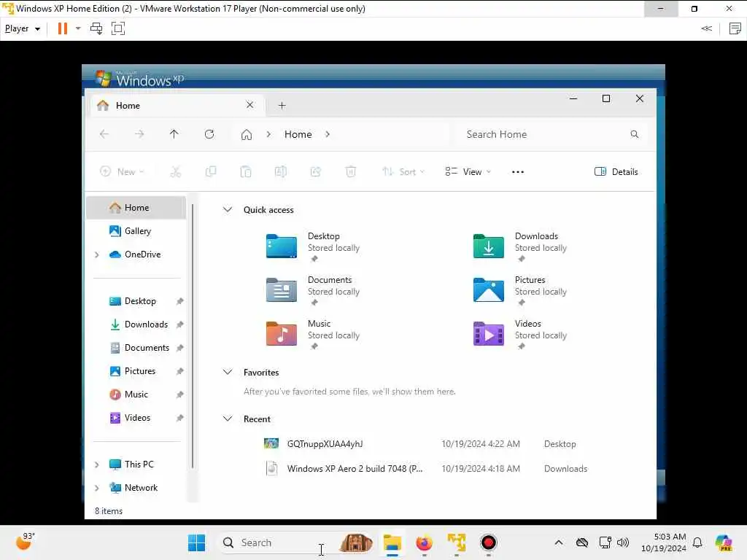
Task: Click the Delete trash icon
Action: pyautogui.click(x=351, y=171)
